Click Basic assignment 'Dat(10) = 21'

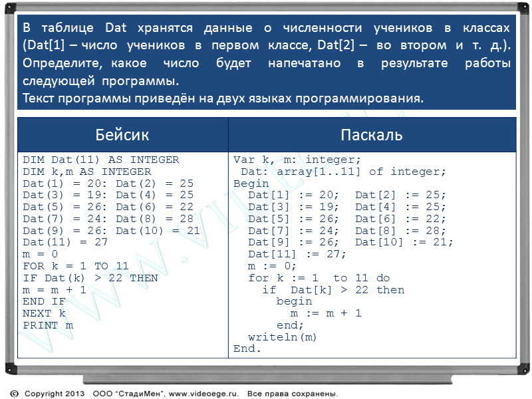coord(158,231)
